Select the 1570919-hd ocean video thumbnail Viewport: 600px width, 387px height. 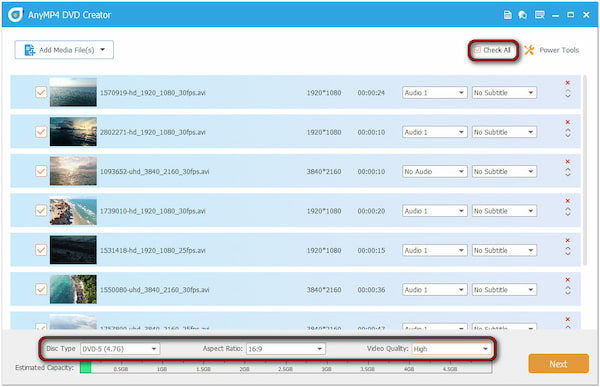point(73,92)
